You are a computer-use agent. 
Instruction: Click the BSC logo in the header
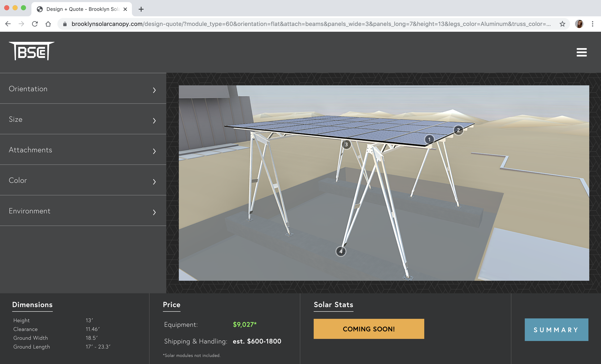click(x=31, y=51)
